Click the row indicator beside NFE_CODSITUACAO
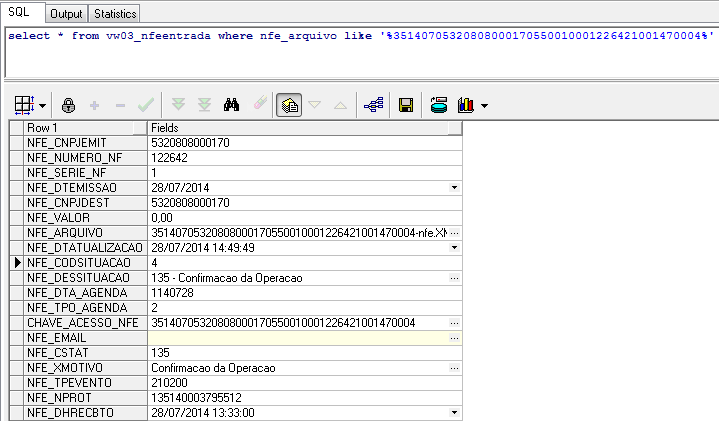Viewport: 719px width, 421px height. (17, 263)
